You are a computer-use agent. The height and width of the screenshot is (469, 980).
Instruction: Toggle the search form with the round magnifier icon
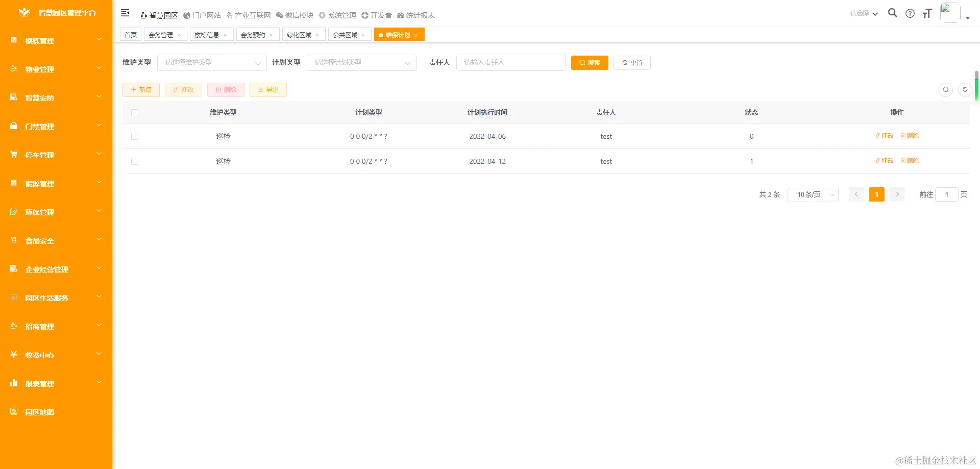[x=946, y=90]
